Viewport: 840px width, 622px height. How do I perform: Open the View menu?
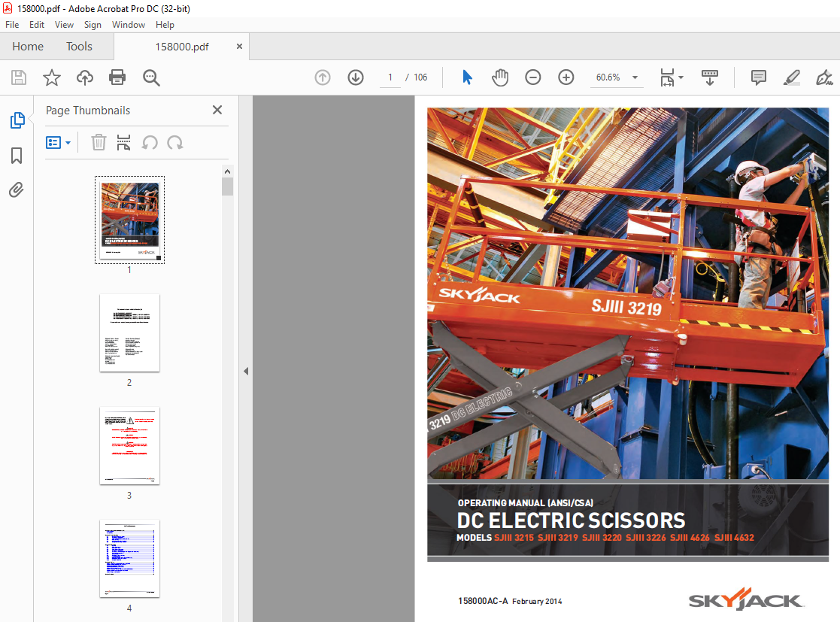point(64,25)
